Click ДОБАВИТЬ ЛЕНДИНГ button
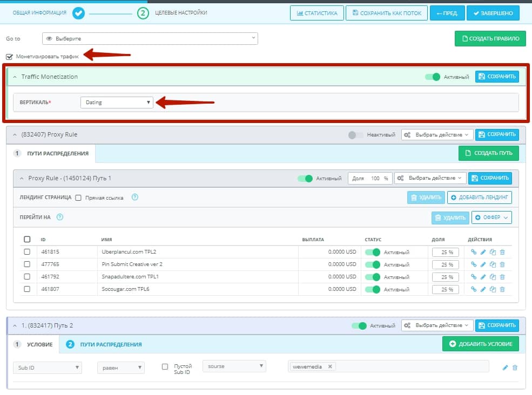 click(480, 197)
